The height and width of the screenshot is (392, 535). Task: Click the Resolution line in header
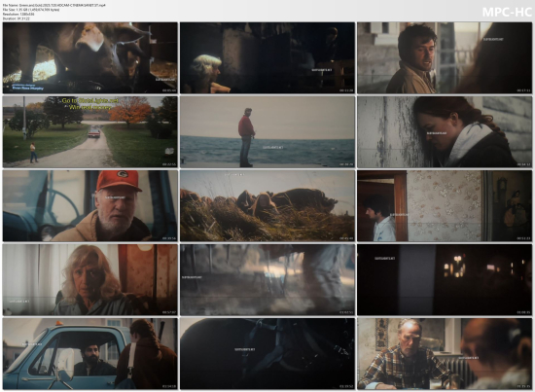click(18, 14)
